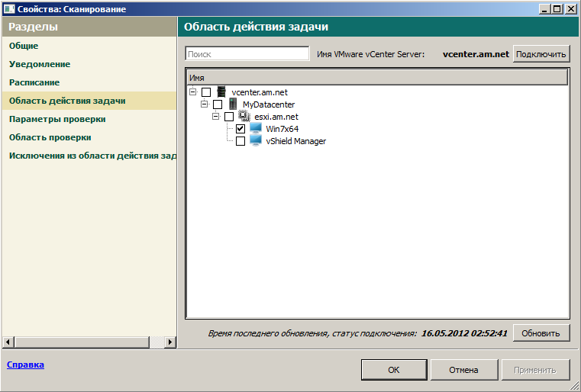Viewport: 581px width, 392px height.
Task: Uncheck the Win7x64 checkbox
Action: pos(240,128)
